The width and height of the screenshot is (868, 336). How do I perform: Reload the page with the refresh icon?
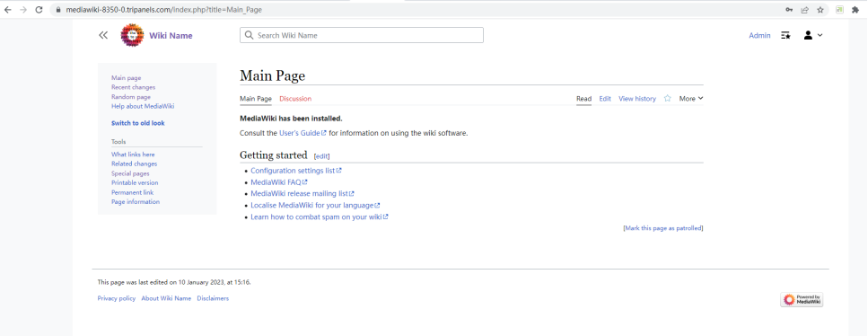coord(39,9)
